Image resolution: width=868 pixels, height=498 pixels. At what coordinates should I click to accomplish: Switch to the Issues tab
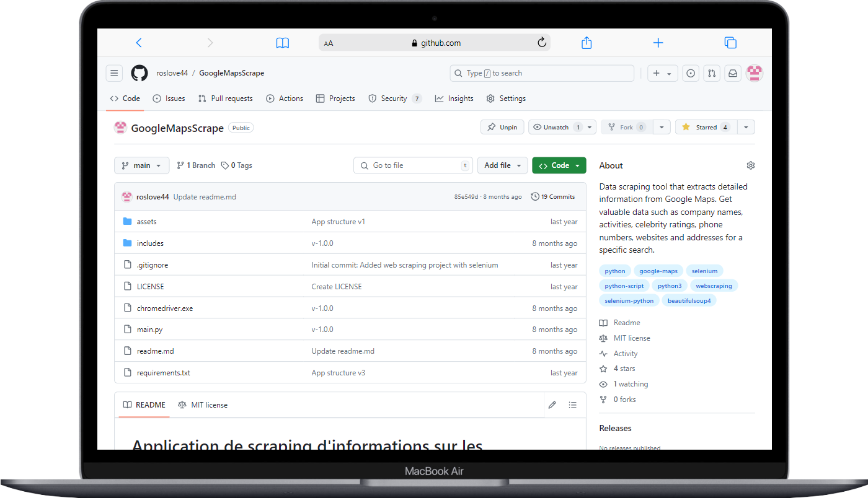(x=169, y=98)
